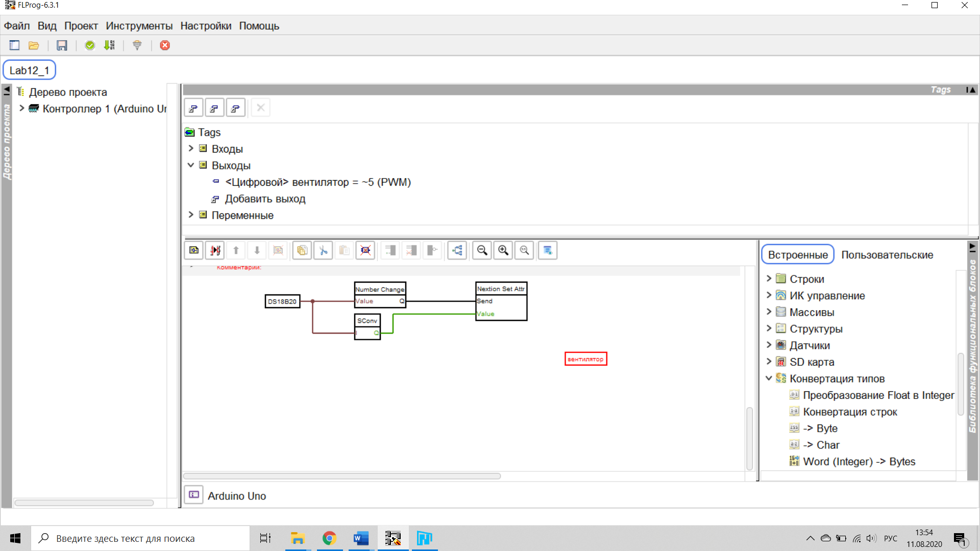This screenshot has height=551, width=980.
Task: Click the red Stop icon in toolbar
Action: [x=165, y=45]
